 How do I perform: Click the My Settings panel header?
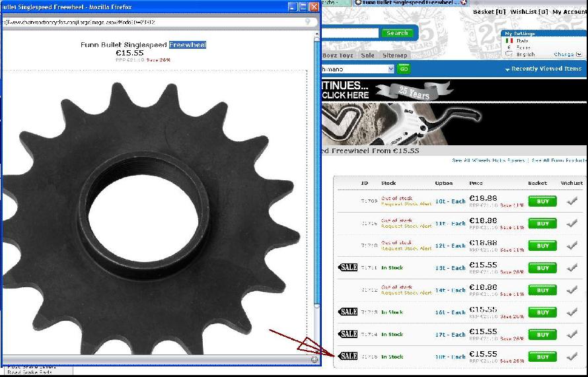[x=542, y=34]
